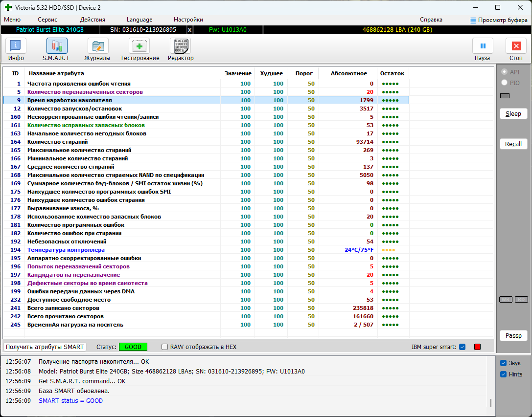Open the Language menu
Screen dimensions: 532x417
(139, 20)
